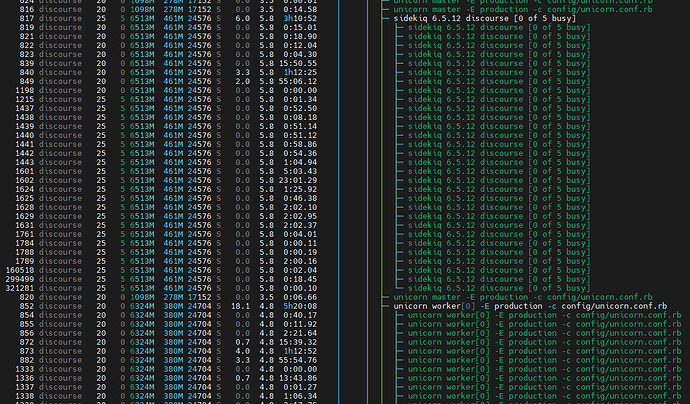The height and width of the screenshot is (404, 690).
Task: Click PID 1788 in the process list
Action: [x=25, y=252]
